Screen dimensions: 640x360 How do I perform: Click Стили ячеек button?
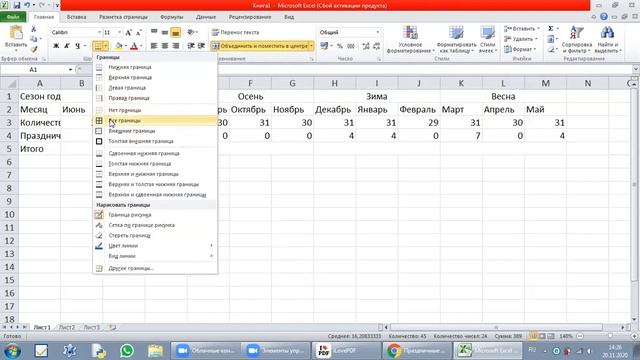(x=488, y=40)
